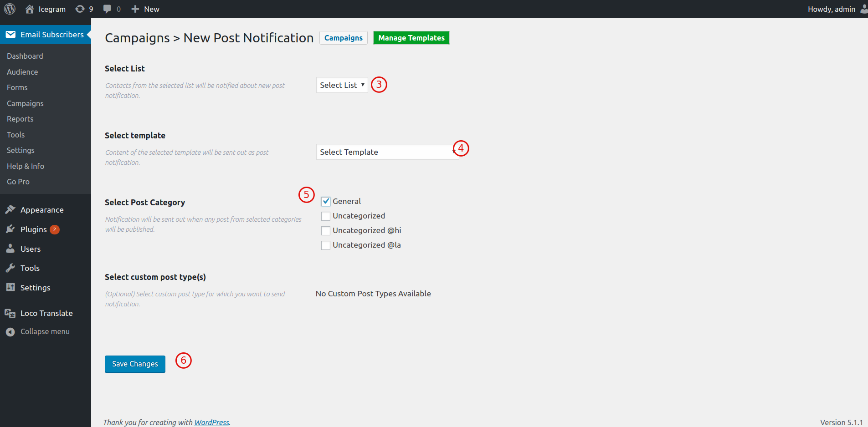The image size is (868, 427).
Task: Click the Collapse menu label
Action: click(45, 332)
